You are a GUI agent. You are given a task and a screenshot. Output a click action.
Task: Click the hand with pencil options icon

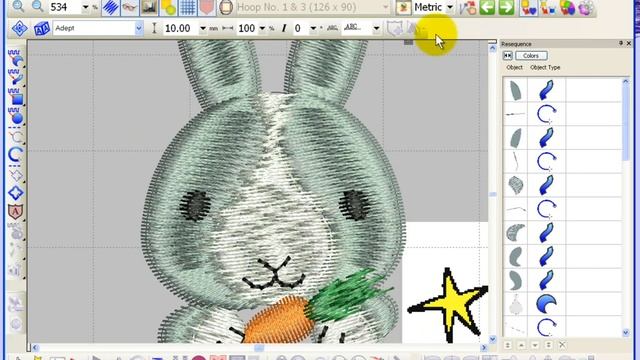[x=468, y=7]
